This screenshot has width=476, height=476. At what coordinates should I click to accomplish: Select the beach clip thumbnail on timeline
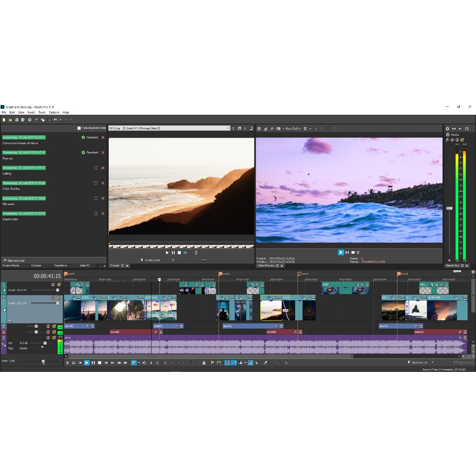point(271,310)
